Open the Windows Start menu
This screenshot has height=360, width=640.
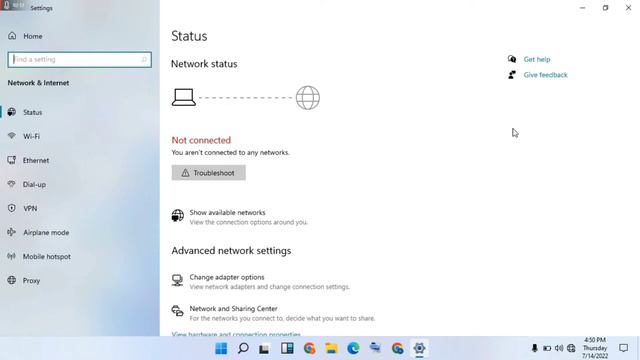click(x=221, y=349)
